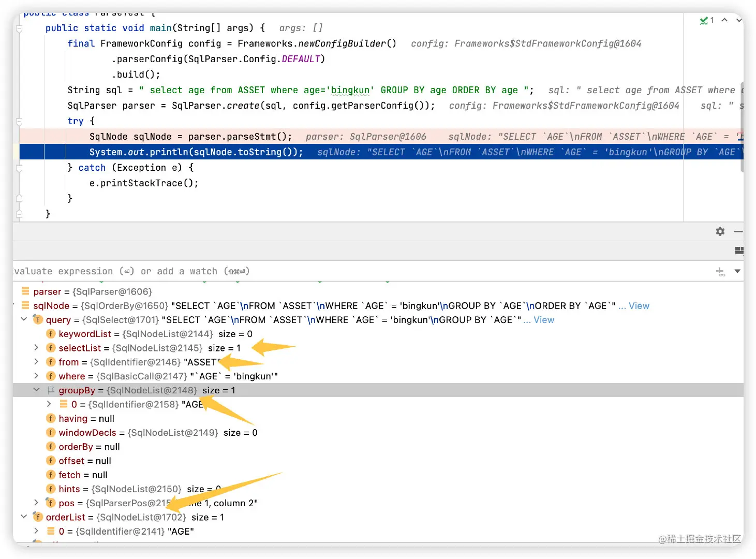This screenshot has width=756, height=559.
Task: Select the parser = {SqlParser@1606} row
Action: coord(378,291)
